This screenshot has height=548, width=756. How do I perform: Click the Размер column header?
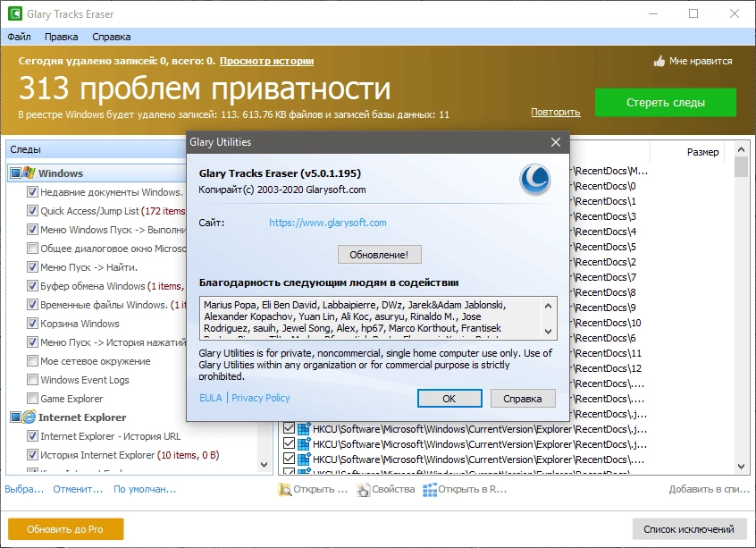703,152
